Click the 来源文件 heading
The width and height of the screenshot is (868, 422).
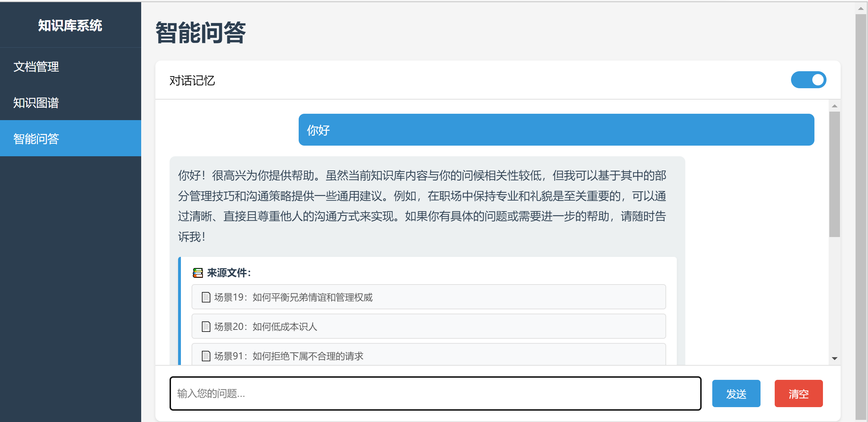229,273
